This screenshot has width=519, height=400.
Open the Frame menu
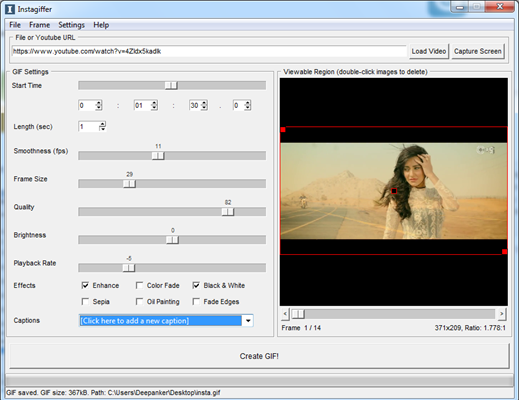click(39, 25)
